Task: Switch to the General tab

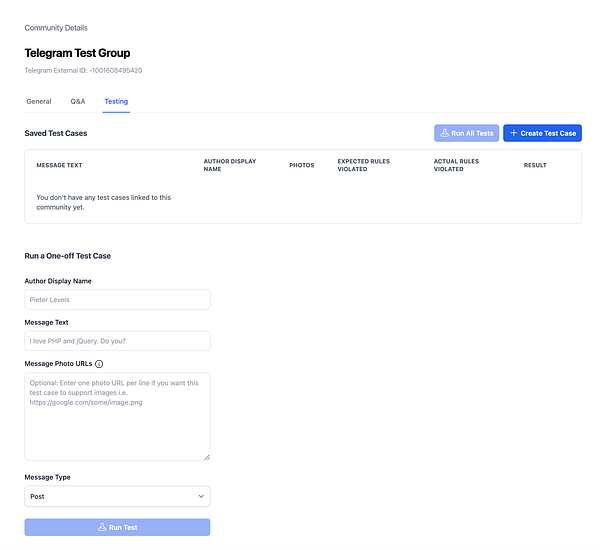Action: click(x=39, y=101)
